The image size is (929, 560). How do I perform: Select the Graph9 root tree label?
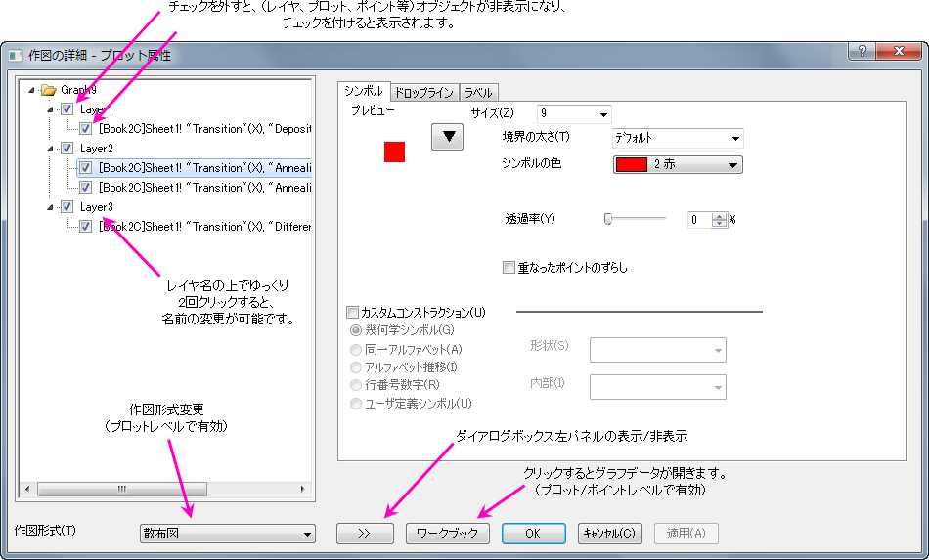click(78, 90)
